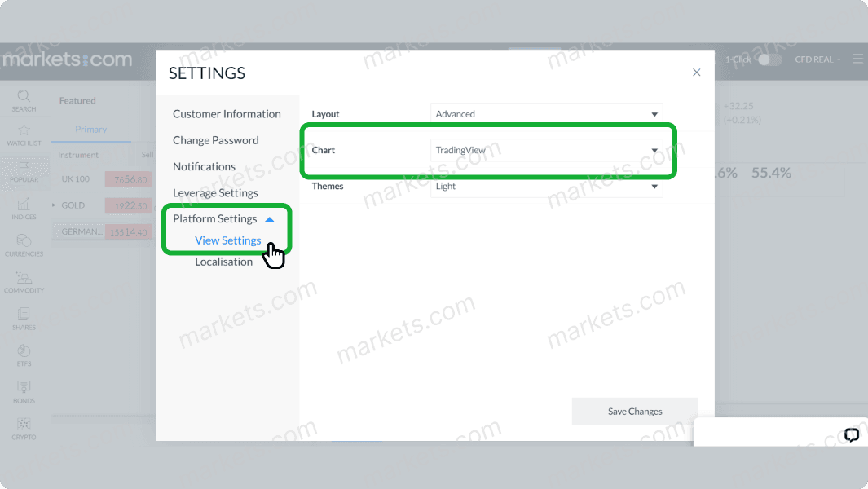
Task: Open the live chat bubble
Action: [x=851, y=435]
